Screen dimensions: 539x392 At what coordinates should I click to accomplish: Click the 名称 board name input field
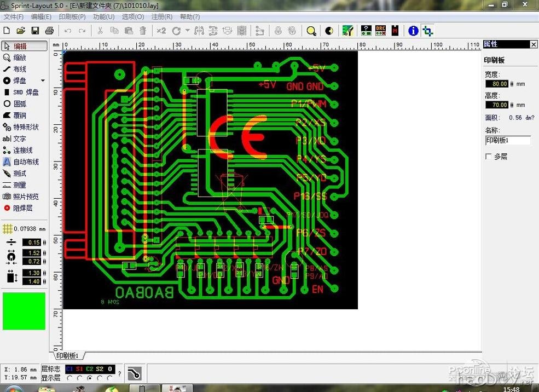coord(508,140)
